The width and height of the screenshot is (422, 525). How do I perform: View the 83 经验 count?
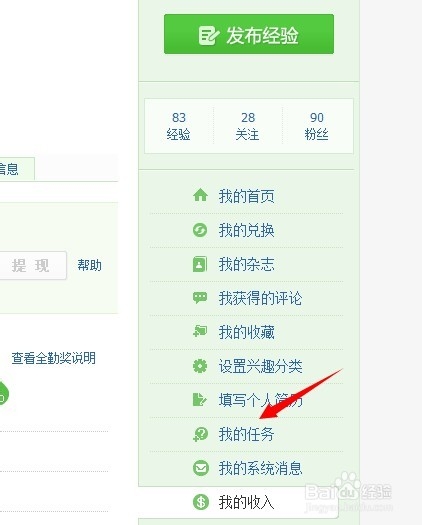(x=179, y=126)
